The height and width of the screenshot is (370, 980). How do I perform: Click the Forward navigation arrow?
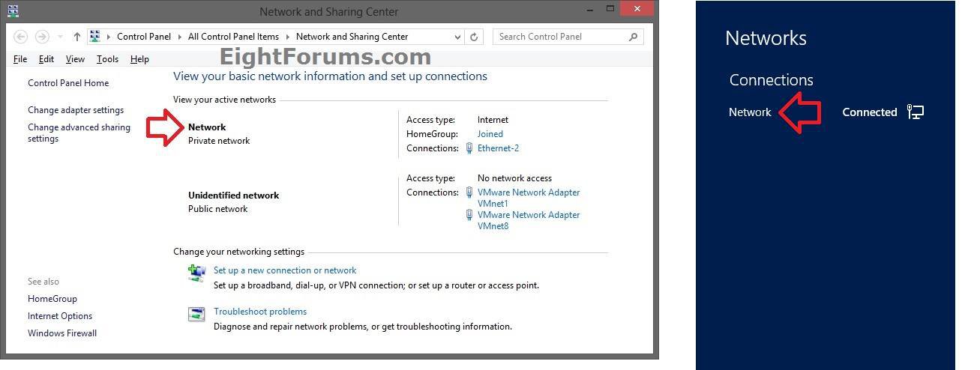click(43, 37)
